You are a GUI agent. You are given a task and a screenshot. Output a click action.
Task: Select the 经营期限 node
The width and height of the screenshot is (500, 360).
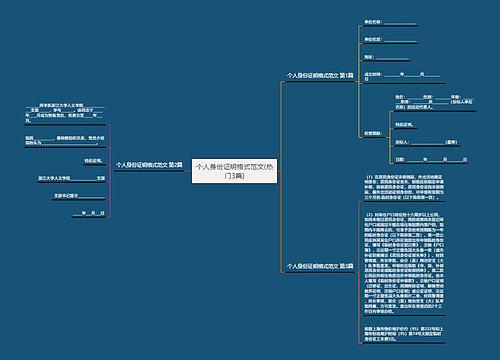373,133
